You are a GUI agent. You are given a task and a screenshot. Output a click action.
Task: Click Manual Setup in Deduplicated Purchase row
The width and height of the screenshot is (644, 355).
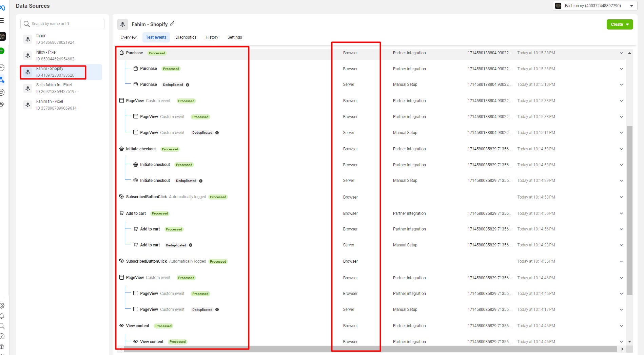[405, 85]
